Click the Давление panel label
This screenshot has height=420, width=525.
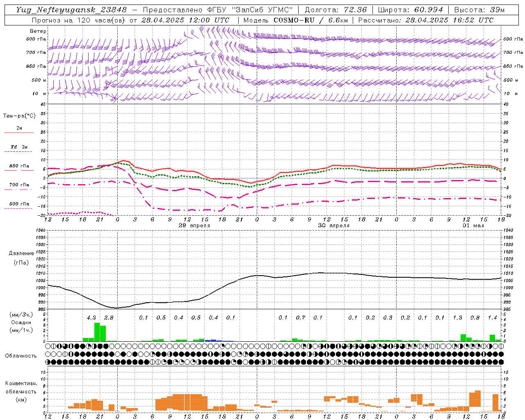tap(21, 253)
